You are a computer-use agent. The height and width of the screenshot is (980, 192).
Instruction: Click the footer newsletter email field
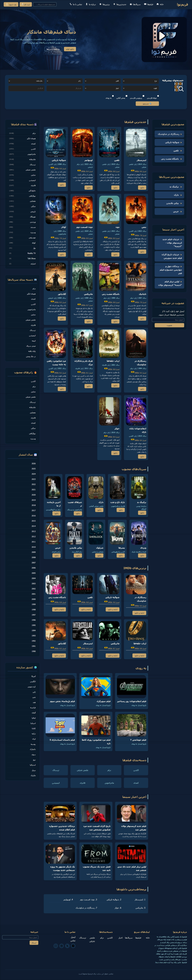point(20,937)
